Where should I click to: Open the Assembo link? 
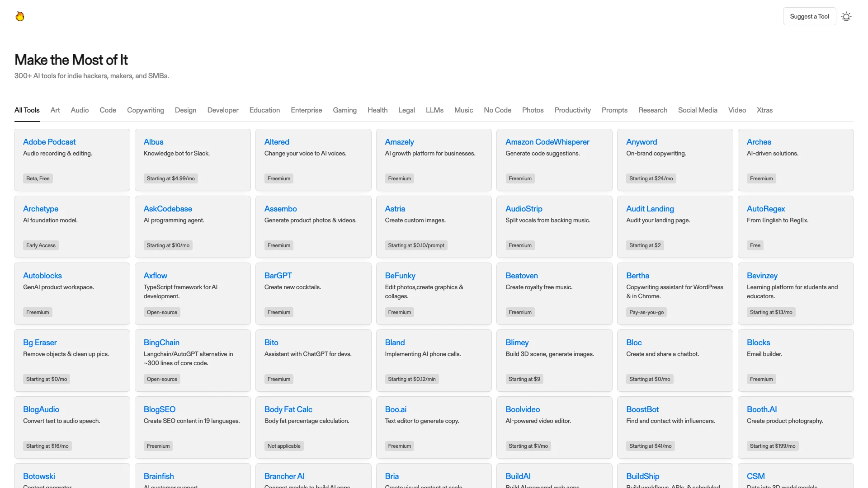[x=280, y=209]
